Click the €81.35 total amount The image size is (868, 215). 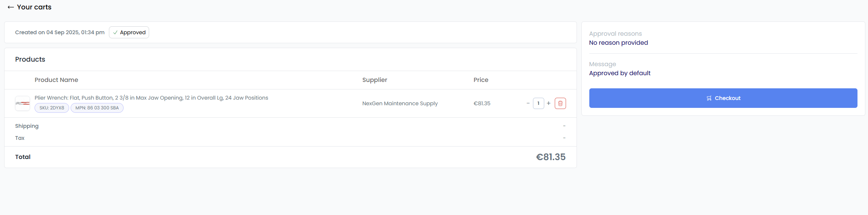551,157
